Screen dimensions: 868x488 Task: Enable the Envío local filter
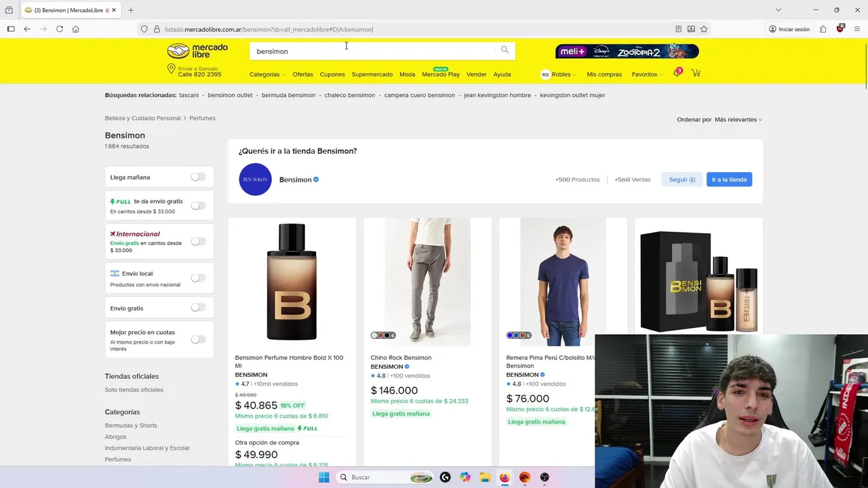198,278
